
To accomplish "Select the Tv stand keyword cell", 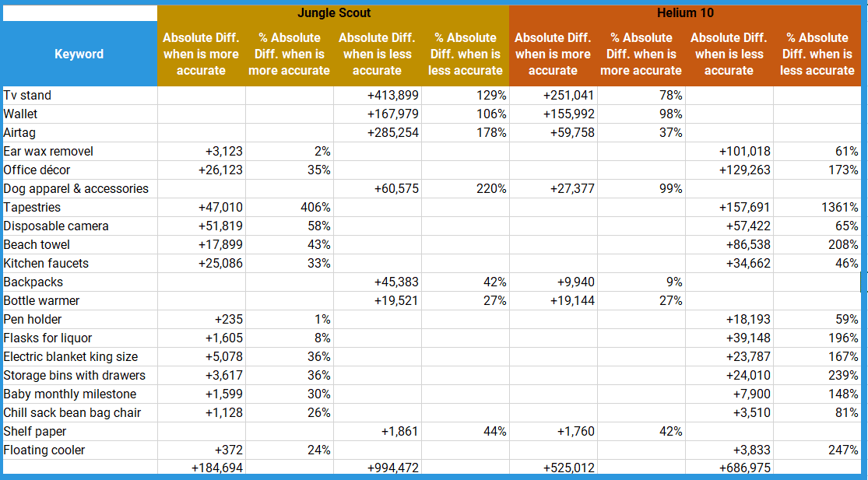I will coord(79,95).
